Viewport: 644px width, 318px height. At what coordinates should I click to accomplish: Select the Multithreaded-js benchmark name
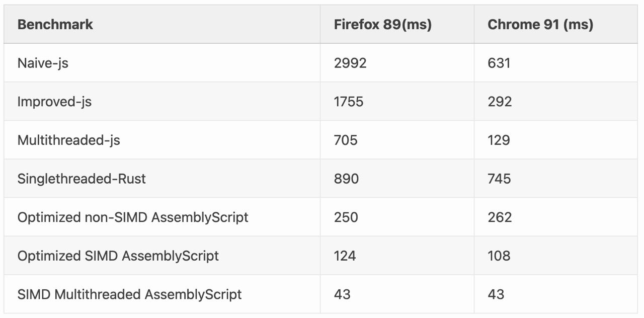coord(69,140)
